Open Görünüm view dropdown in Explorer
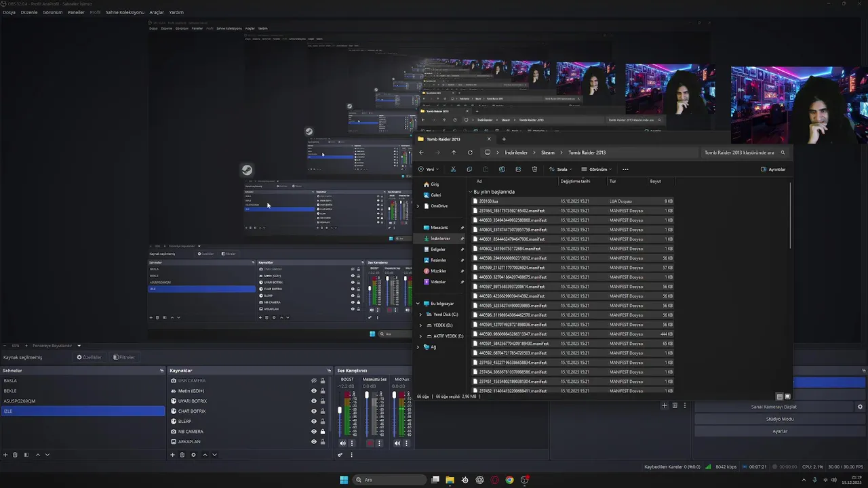 (597, 169)
